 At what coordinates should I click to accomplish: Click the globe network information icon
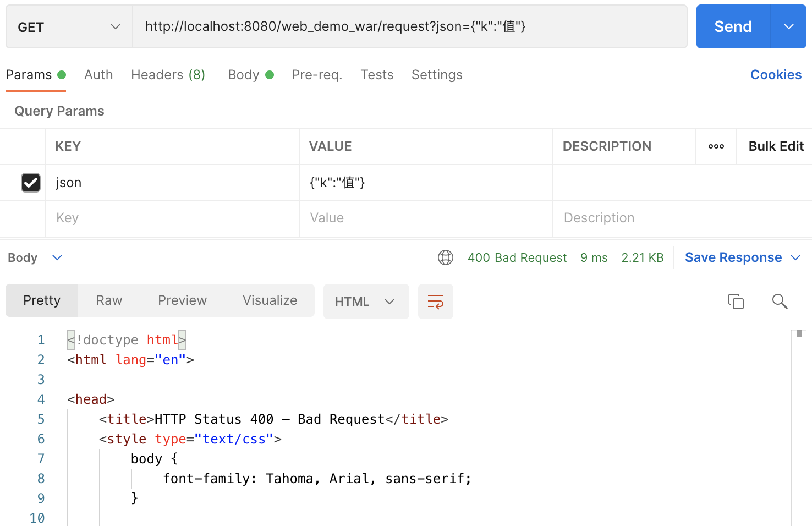coord(445,257)
